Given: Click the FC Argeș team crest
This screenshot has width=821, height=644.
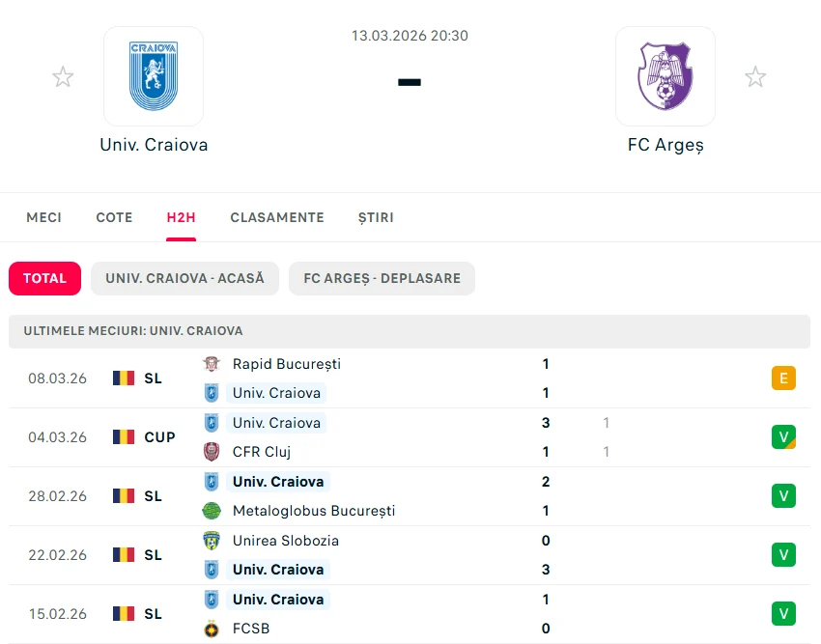Looking at the screenshot, I should [x=665, y=76].
